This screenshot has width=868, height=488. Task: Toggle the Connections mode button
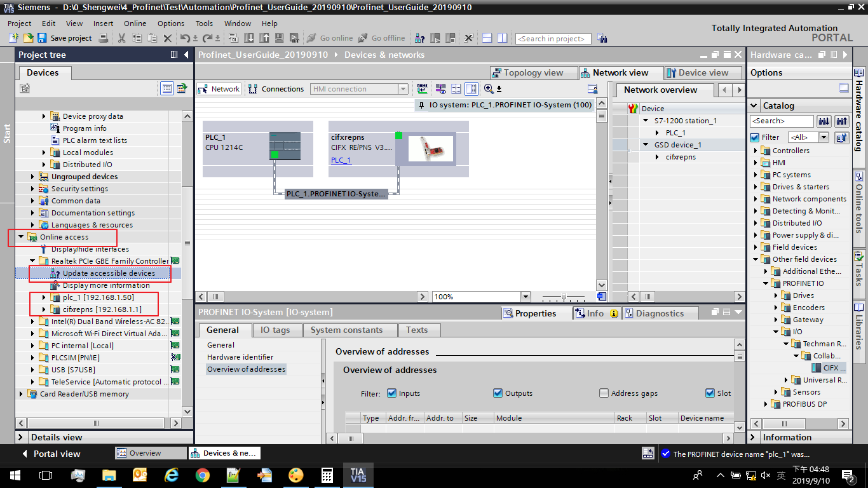coord(276,89)
